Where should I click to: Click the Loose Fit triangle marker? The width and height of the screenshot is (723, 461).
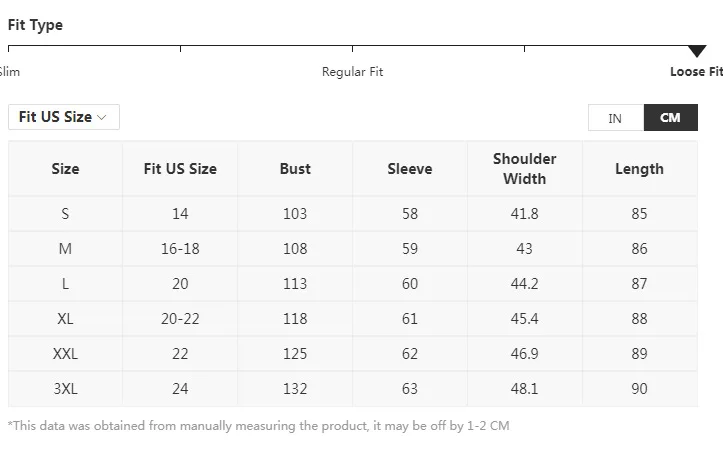(697, 51)
